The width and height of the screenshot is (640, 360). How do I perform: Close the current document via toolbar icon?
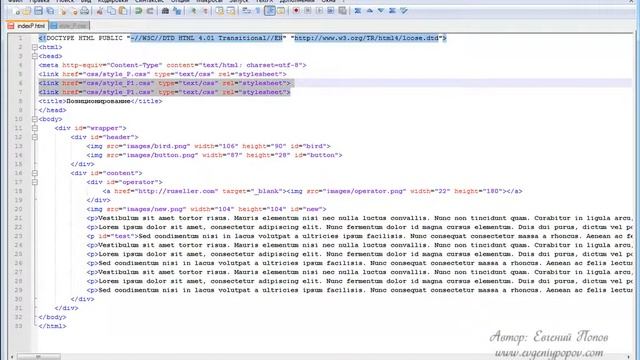63,11
